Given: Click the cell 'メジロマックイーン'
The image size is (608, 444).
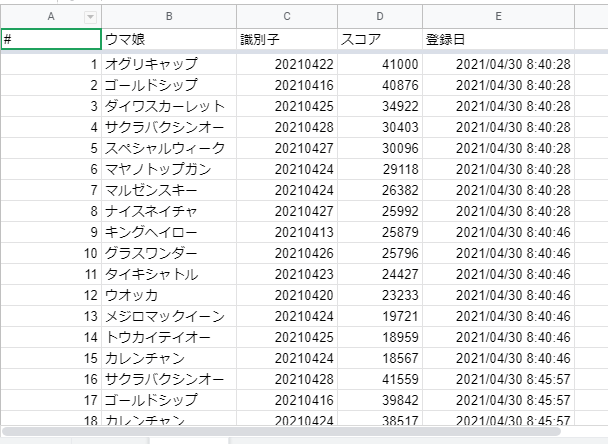Looking at the screenshot, I should (169, 316).
